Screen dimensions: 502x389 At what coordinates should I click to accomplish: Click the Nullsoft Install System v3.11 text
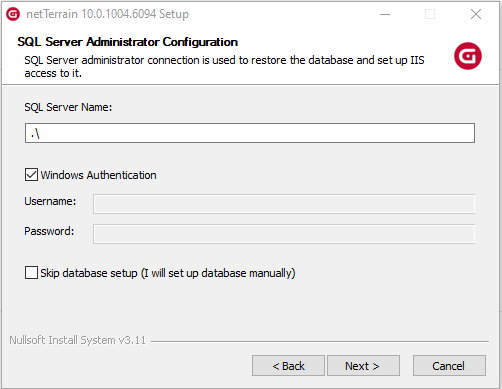[x=77, y=340]
